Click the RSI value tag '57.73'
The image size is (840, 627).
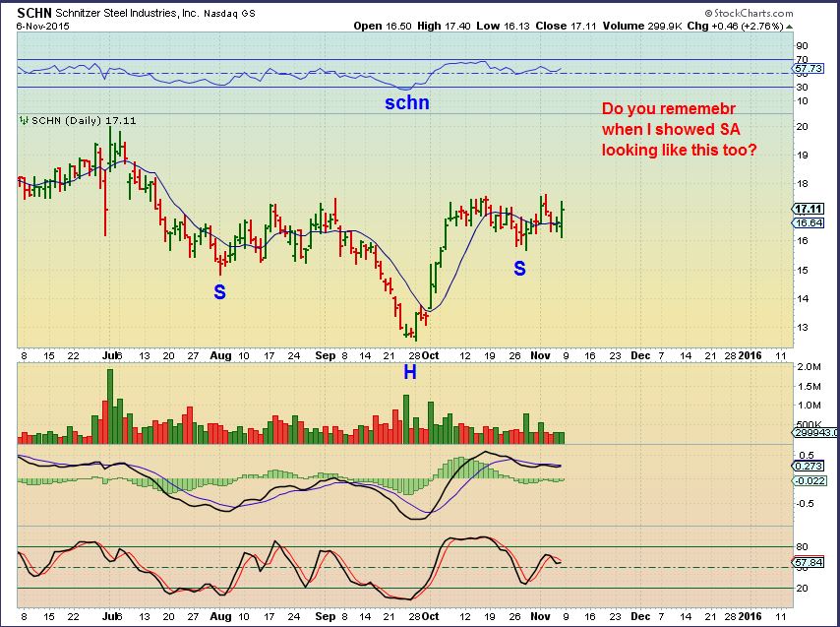coord(809,69)
